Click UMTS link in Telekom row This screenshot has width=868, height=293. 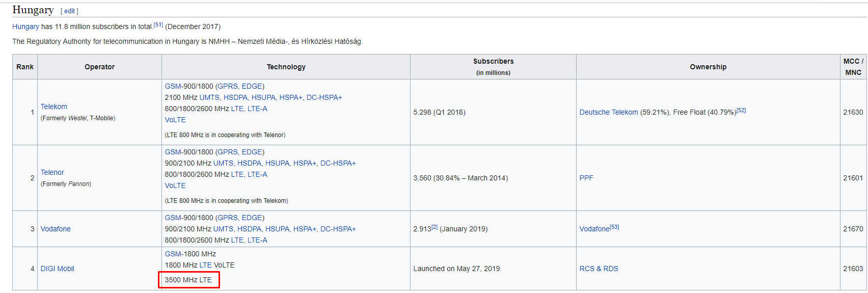(x=210, y=97)
